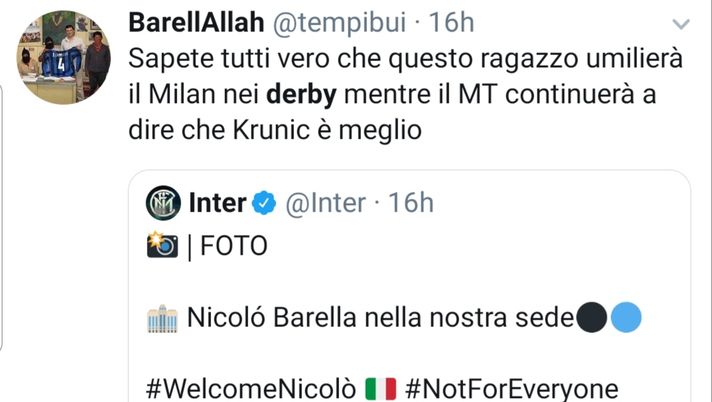Click the FOTO label in quoted tweet

234,246
